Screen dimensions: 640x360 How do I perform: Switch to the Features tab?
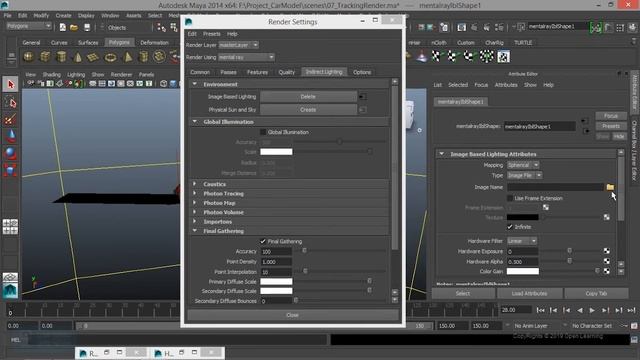pyautogui.click(x=258, y=72)
